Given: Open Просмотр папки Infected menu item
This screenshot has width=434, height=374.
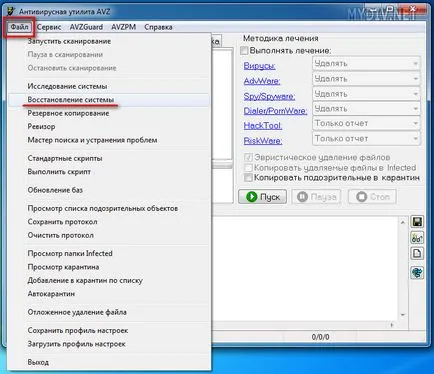Looking at the screenshot, I should (109, 253).
